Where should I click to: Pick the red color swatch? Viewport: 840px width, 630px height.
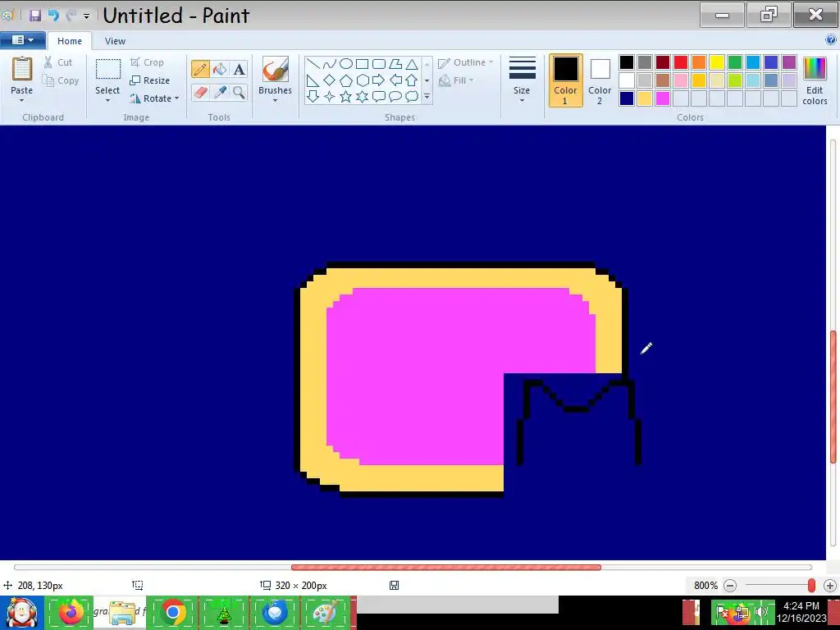[680, 62]
